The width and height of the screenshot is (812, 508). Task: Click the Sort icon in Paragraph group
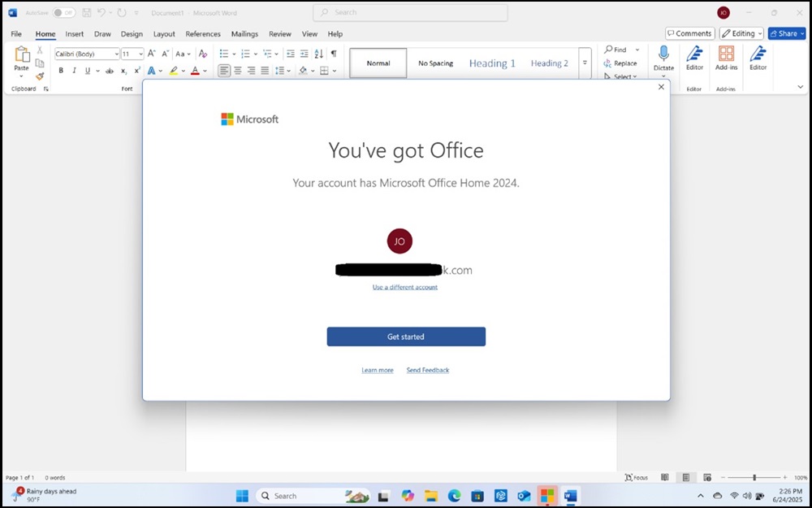tap(317, 54)
